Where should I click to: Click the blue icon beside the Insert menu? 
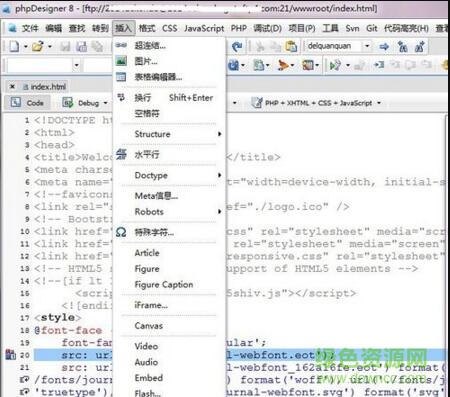[x=234, y=65]
